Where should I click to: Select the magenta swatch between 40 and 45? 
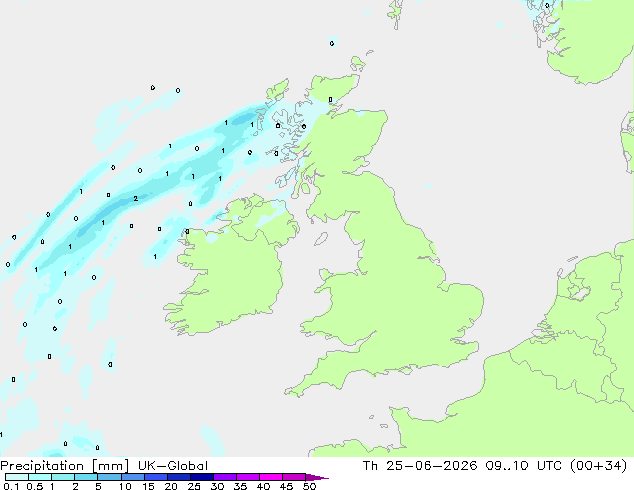point(271,477)
